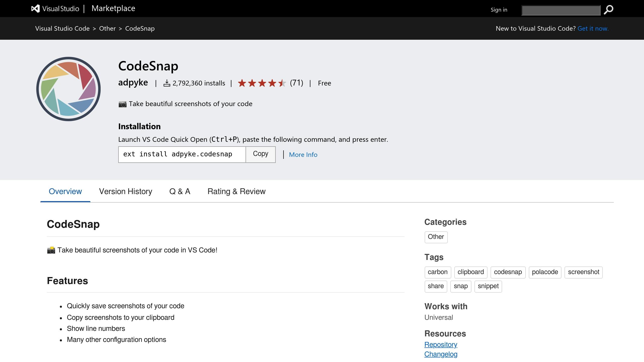Image resolution: width=644 pixels, height=362 pixels.
Task: Open the Version History tab
Action: [126, 192]
